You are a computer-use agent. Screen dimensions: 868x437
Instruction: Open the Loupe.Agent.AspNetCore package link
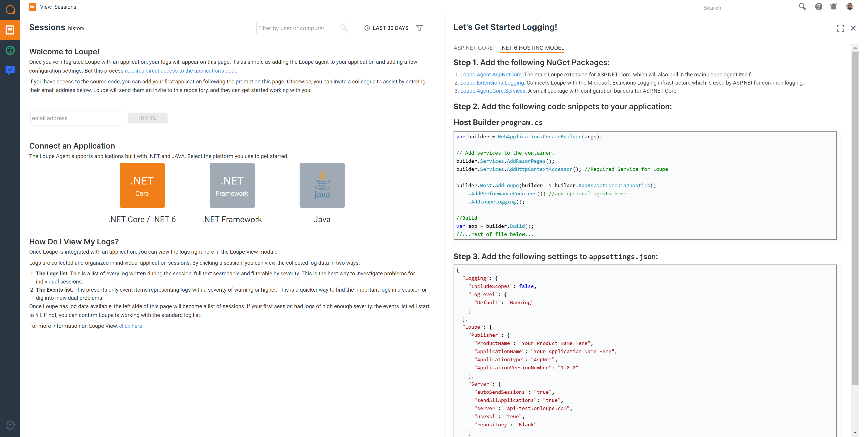[491, 74]
